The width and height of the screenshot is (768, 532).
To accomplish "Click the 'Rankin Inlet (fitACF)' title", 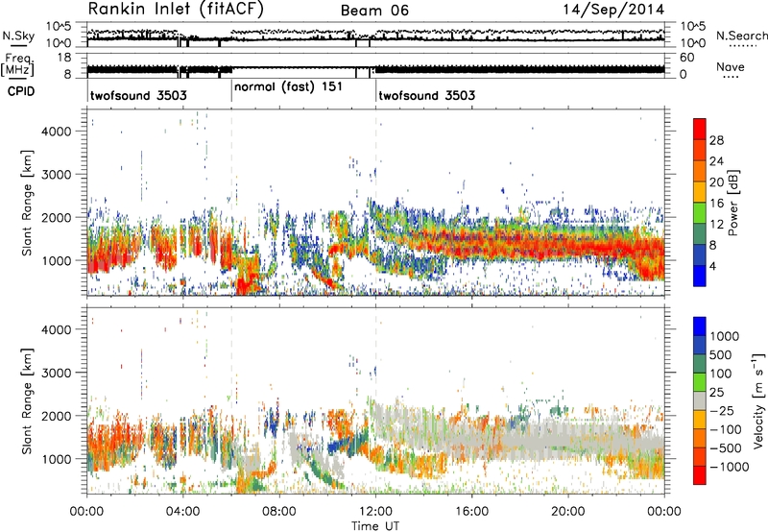I will pyautogui.click(x=176, y=10).
